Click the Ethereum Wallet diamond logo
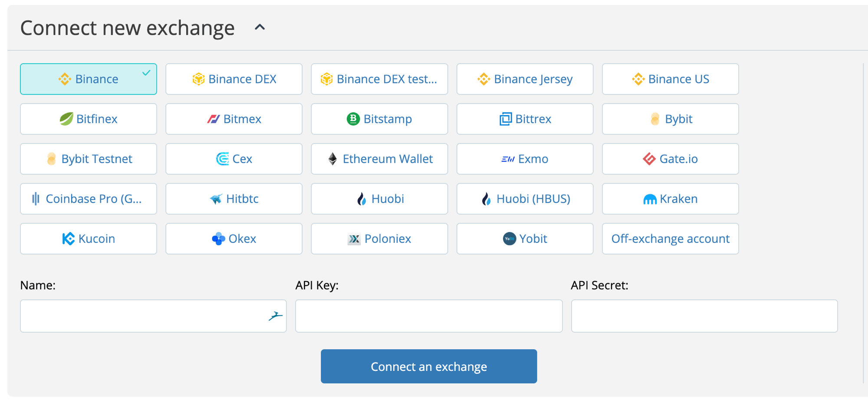 [332, 159]
